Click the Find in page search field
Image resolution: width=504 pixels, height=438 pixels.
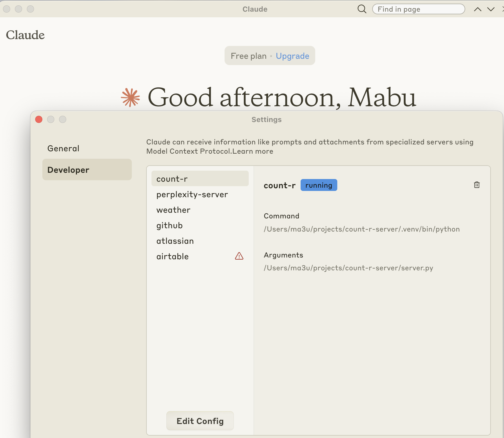coord(418,9)
